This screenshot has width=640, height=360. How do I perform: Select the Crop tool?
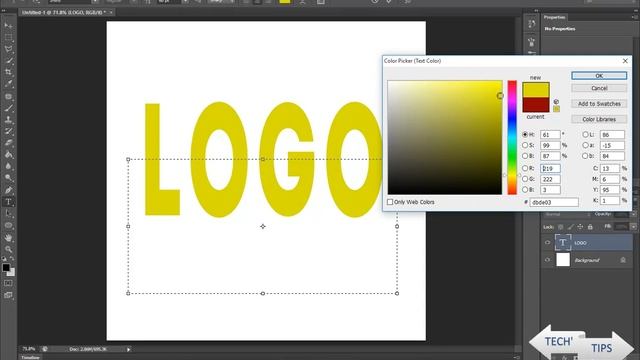coord(8,72)
